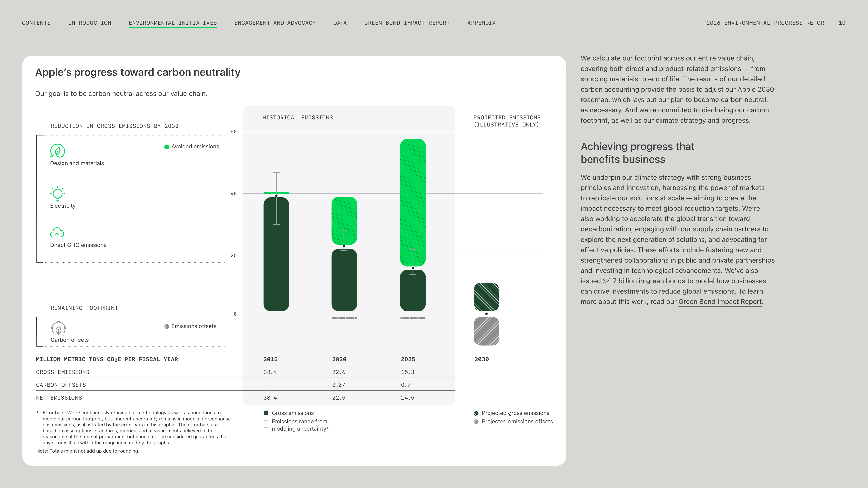The height and width of the screenshot is (488, 868).
Task: Click the Design and materials leaf icon
Action: pyautogui.click(x=57, y=151)
